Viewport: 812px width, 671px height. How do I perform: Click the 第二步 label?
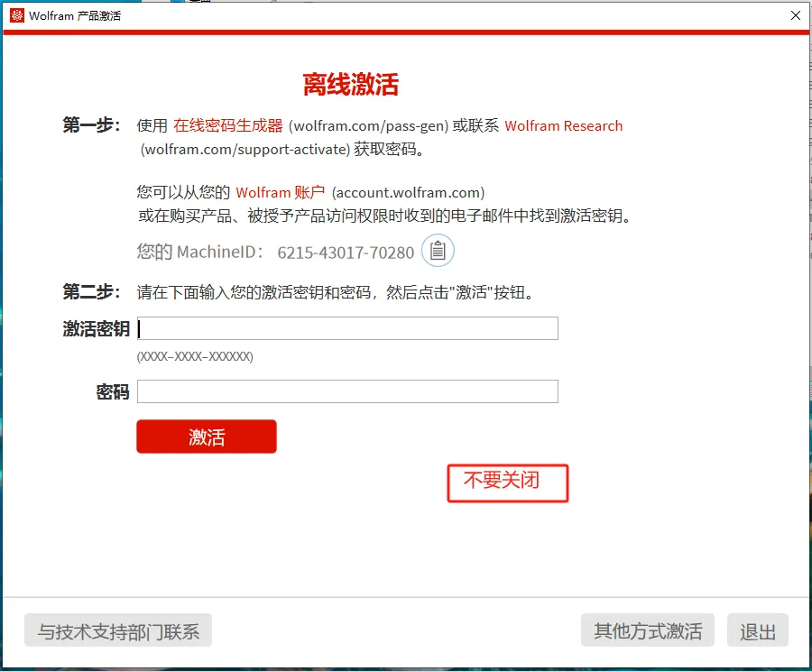coord(92,292)
